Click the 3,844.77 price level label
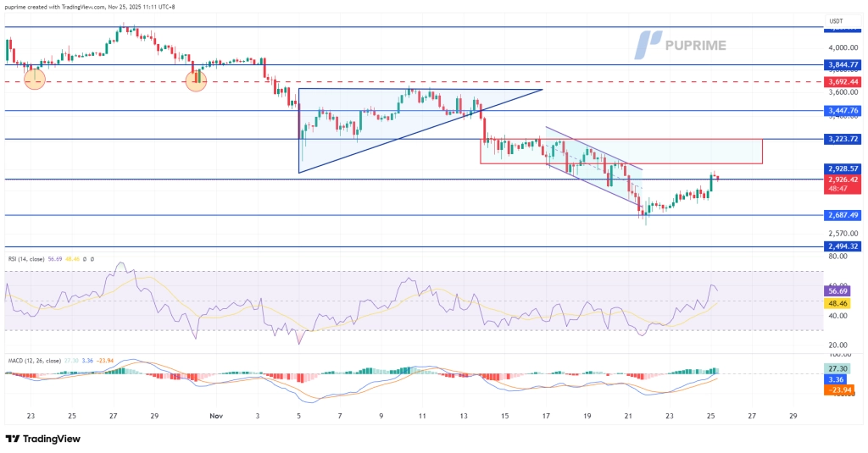 pyautogui.click(x=843, y=64)
